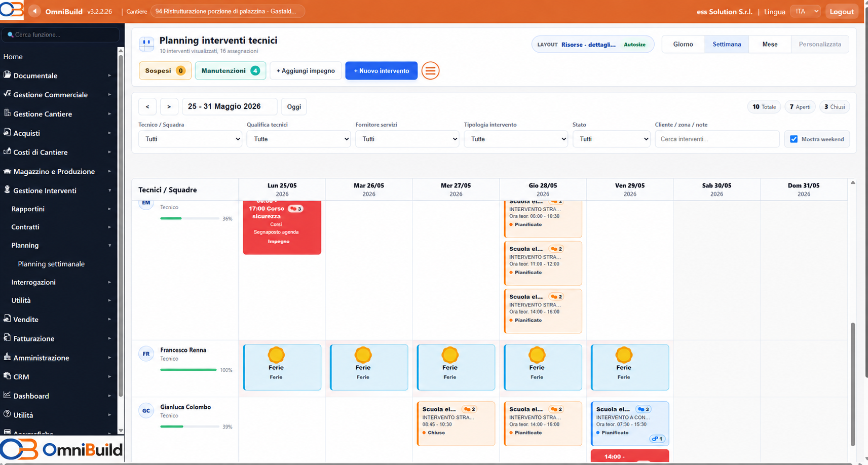Click Gianluca Colombo's GC avatar

pos(146,411)
